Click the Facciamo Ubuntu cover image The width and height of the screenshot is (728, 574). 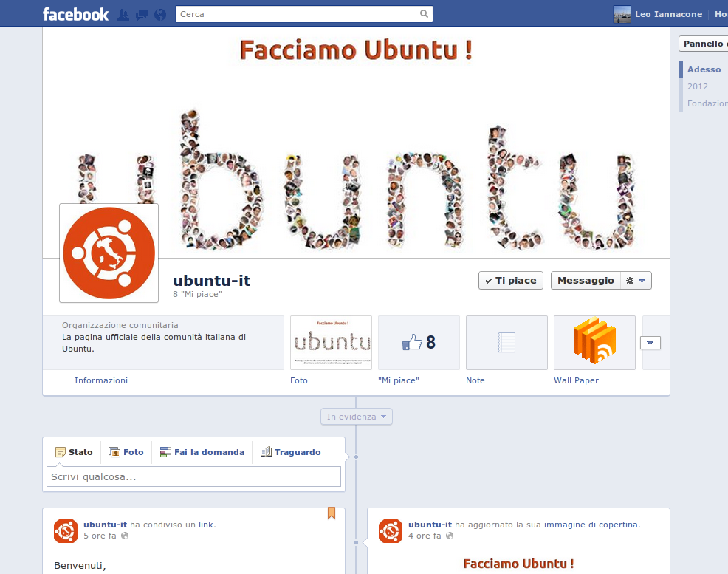pyautogui.click(x=356, y=142)
